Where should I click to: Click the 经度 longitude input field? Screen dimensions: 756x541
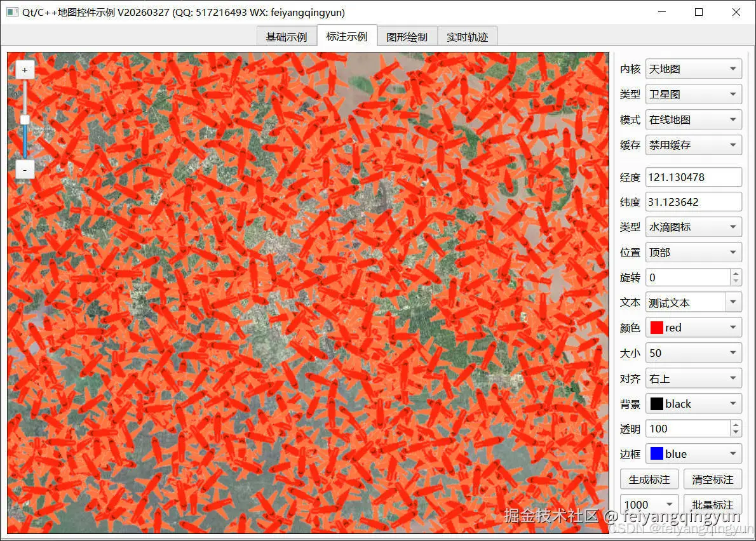693,177
